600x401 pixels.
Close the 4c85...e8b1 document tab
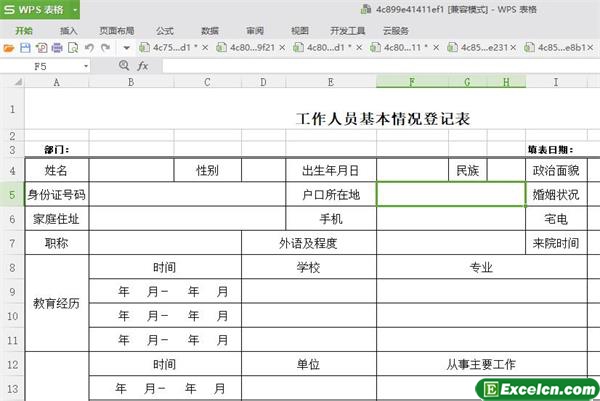[590, 47]
